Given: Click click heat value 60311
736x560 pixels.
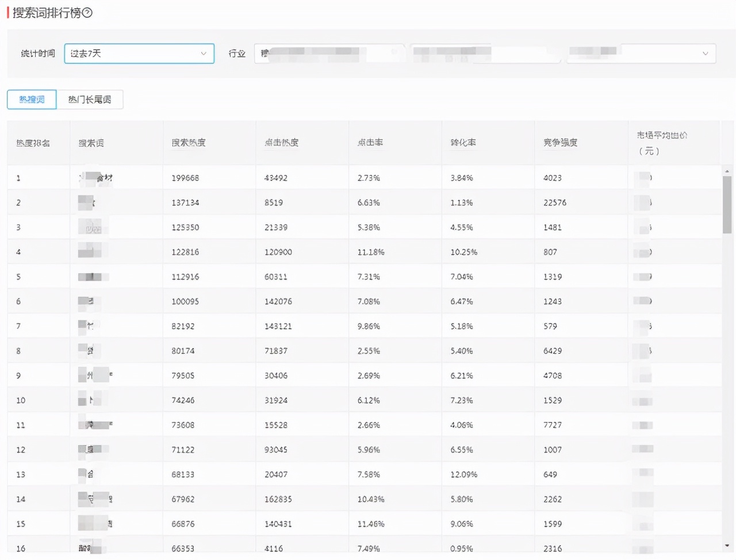Looking at the screenshot, I should [x=276, y=277].
